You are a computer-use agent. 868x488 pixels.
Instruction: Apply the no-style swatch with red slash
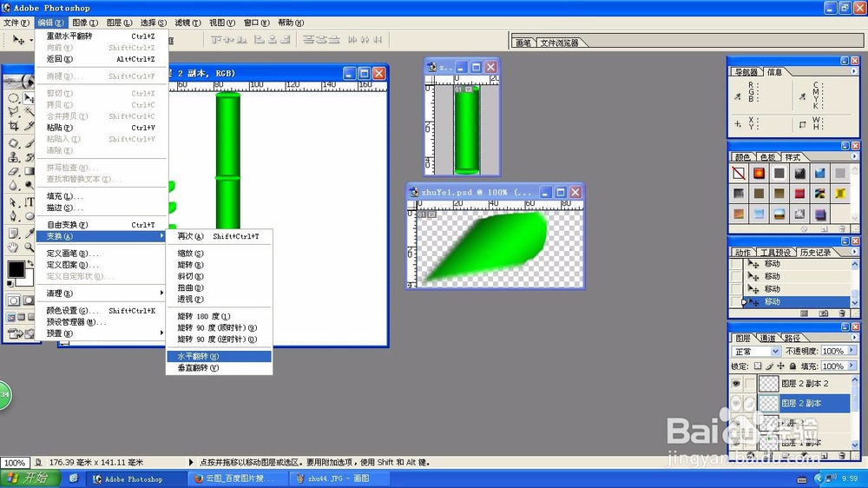coord(739,174)
